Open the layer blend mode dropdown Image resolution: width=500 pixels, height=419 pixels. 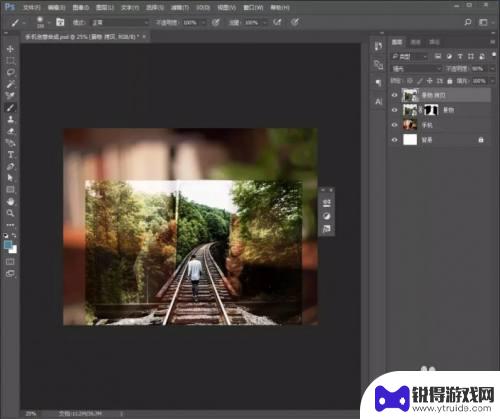coord(416,69)
